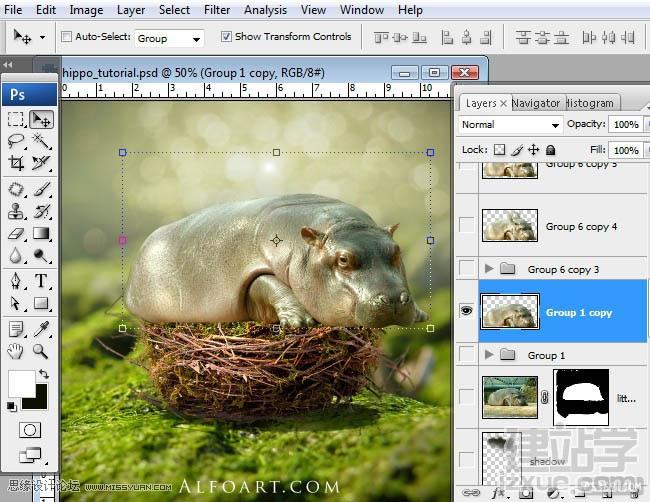Show the Group 6 copy 3 layer
The width and height of the screenshot is (650, 502).
pos(467,268)
